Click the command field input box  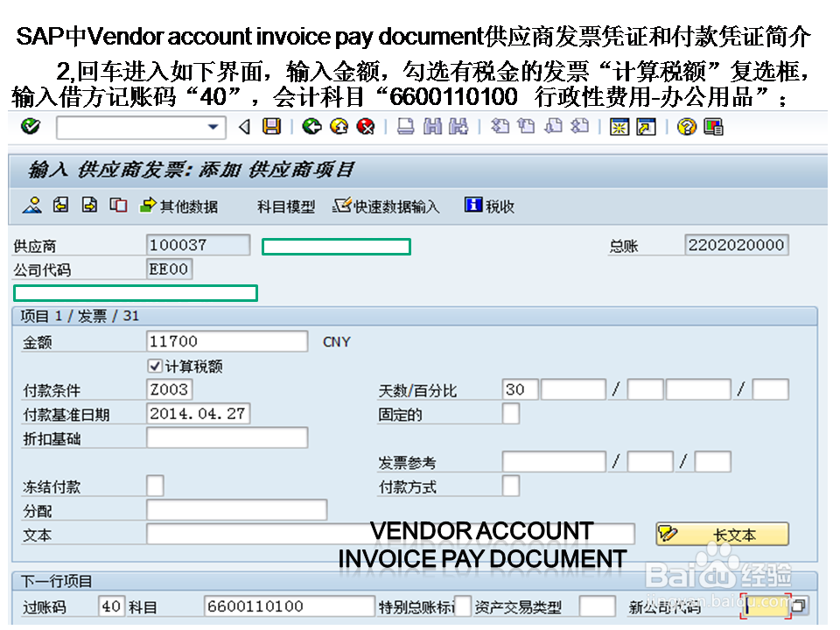pyautogui.click(x=141, y=128)
